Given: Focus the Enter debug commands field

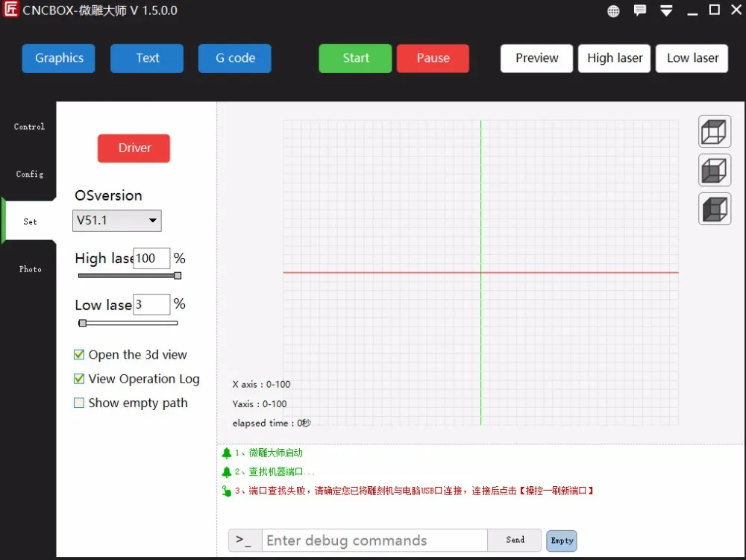Looking at the screenshot, I should point(374,540).
